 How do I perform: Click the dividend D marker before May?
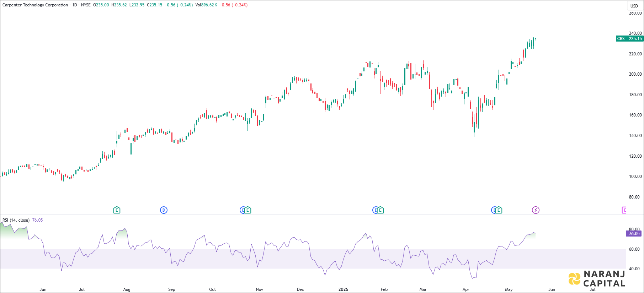[494, 210]
